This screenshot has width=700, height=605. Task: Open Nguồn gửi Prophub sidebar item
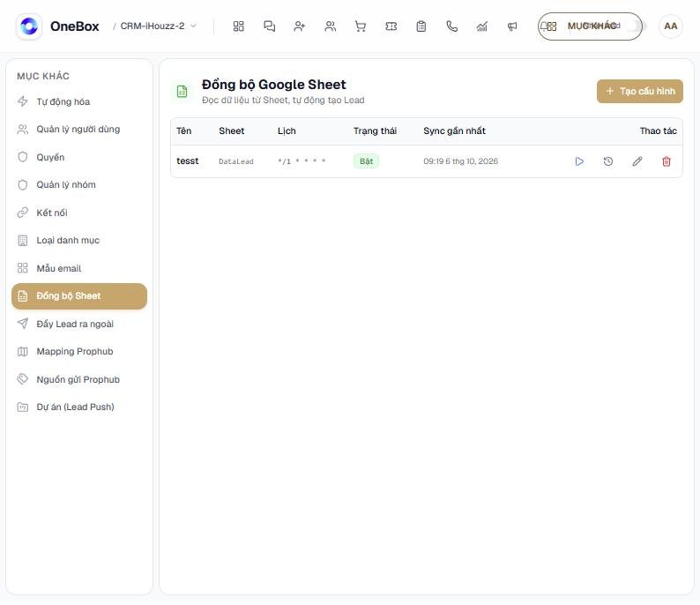79,379
